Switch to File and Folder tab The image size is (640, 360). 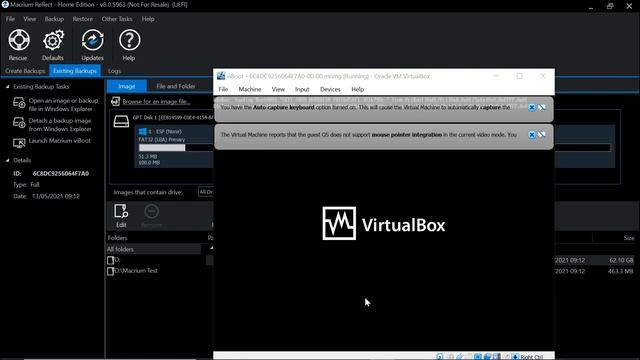[x=176, y=86]
